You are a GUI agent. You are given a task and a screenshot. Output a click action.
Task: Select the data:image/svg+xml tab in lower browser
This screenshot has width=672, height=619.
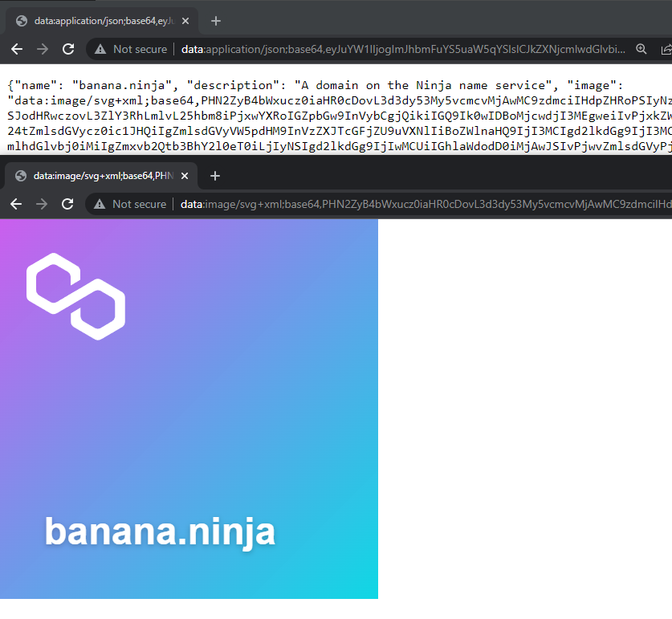(x=100, y=176)
